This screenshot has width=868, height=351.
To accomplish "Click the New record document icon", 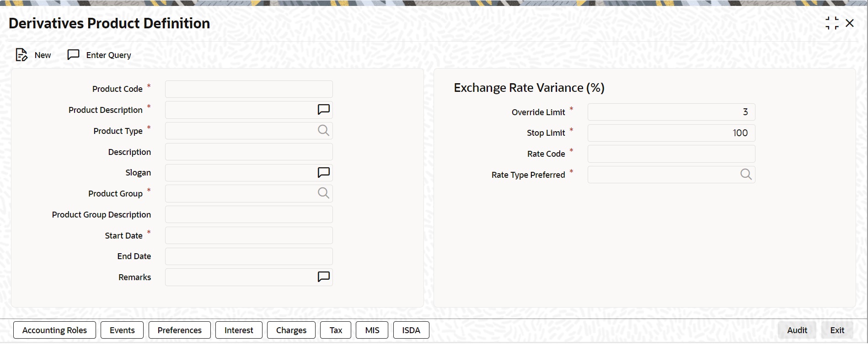I will [x=21, y=55].
